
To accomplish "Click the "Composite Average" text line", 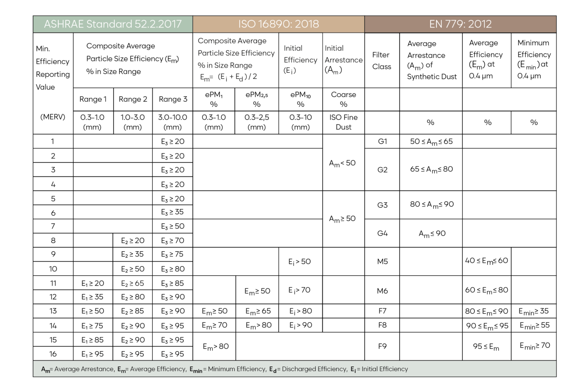I will (x=232, y=41).
